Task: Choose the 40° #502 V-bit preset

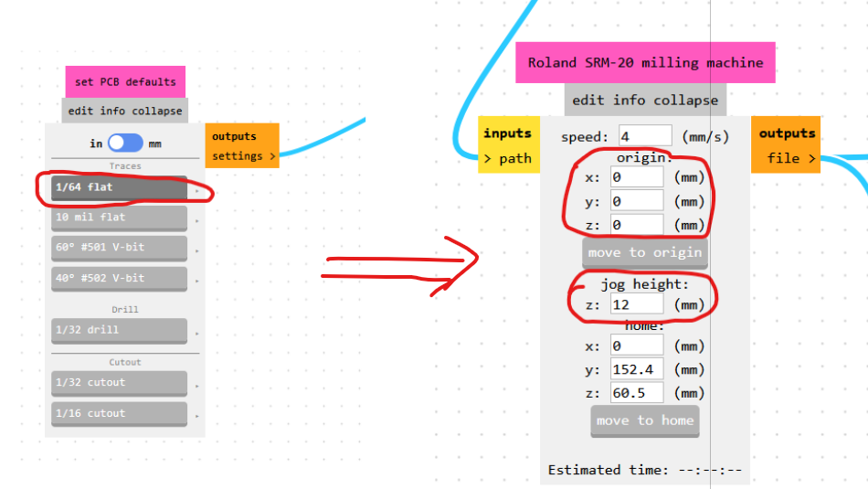Action: pos(119,279)
